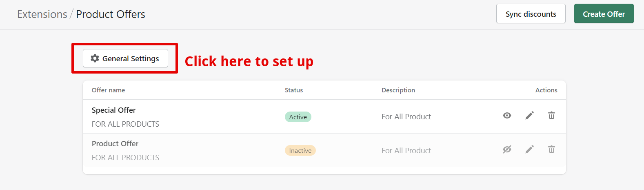The width and height of the screenshot is (644, 190).
Task: Click Actions column header
Action: (x=546, y=90)
